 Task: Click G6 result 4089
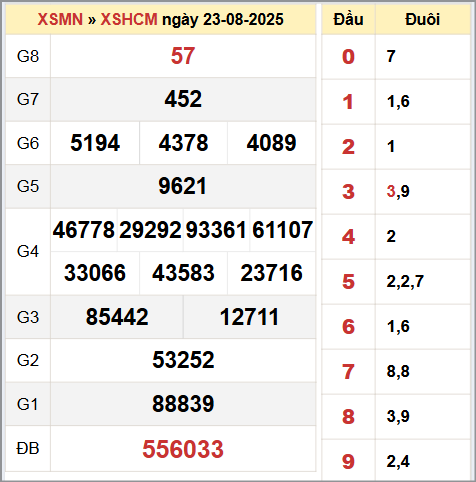coord(271,143)
